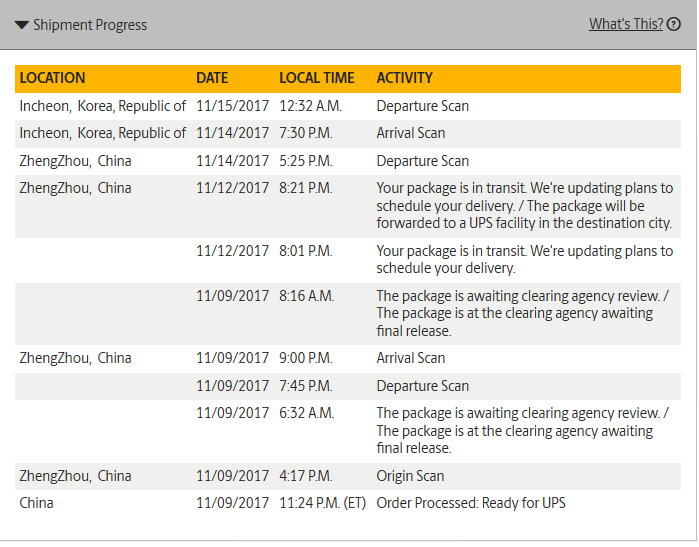Select the DATE column header
Image resolution: width=699 pixels, height=547 pixels.
[x=212, y=78]
